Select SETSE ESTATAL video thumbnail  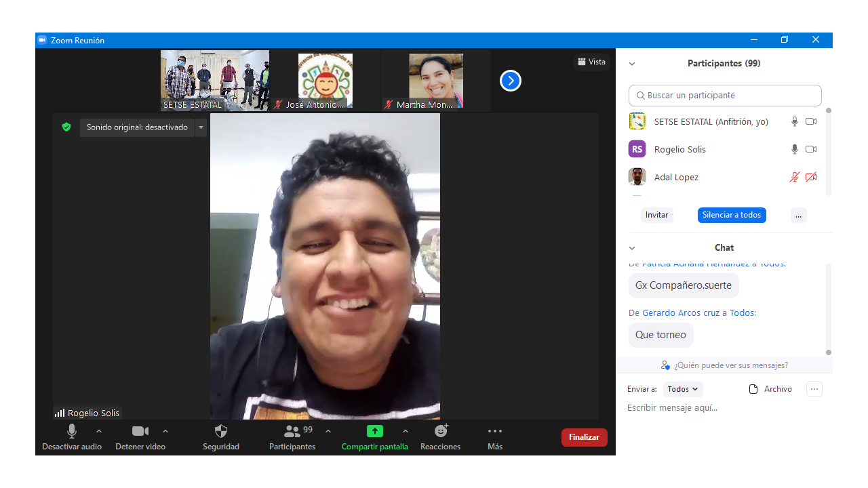[x=215, y=81]
